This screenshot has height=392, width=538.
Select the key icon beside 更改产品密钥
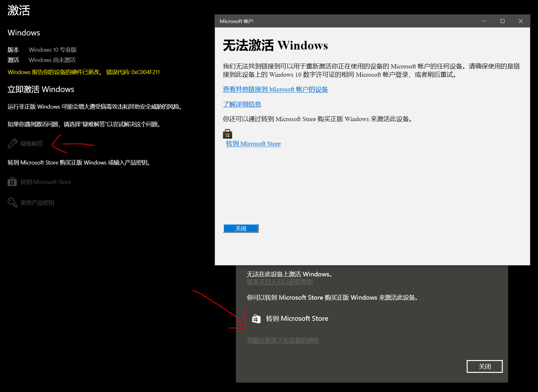(x=12, y=202)
